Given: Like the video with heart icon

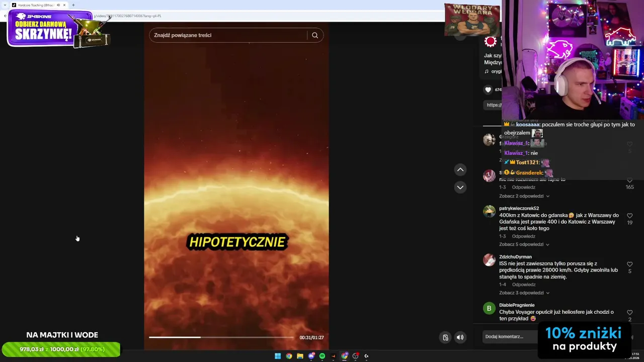Looking at the screenshot, I should tap(488, 89).
